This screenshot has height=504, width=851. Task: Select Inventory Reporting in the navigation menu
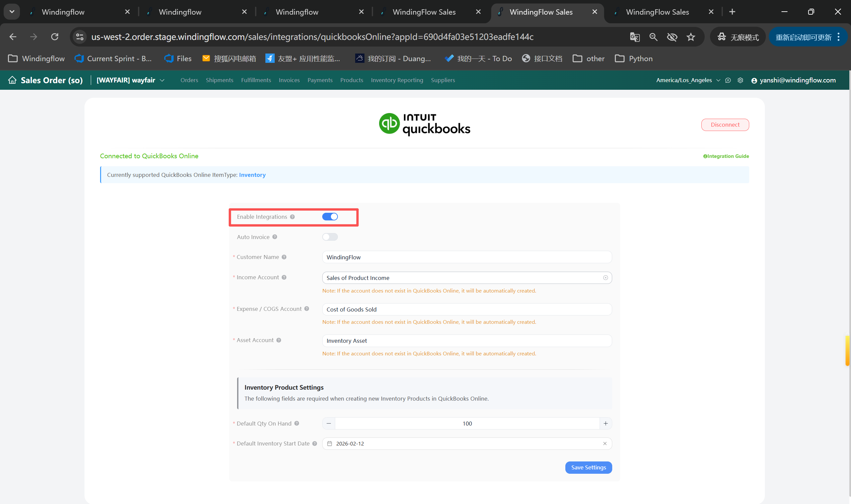pyautogui.click(x=397, y=80)
